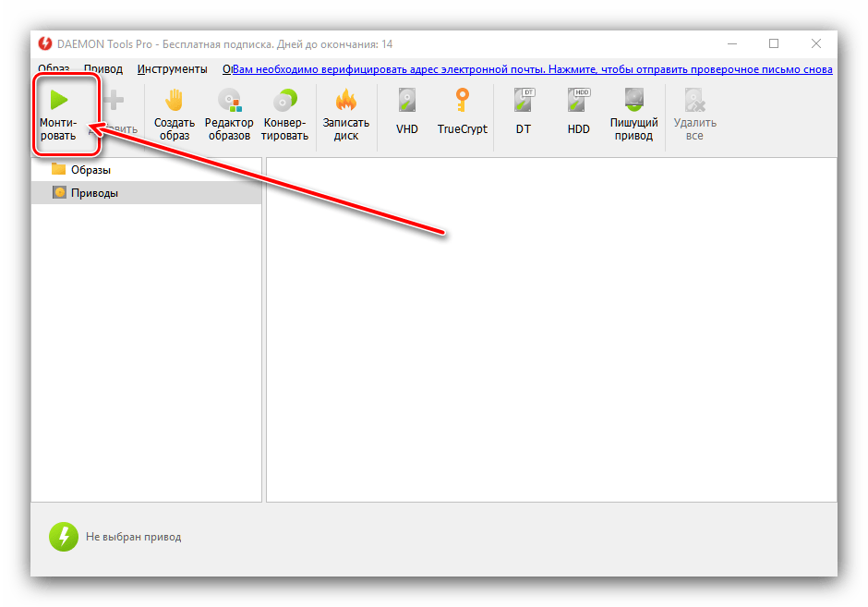Select the Convert green disc icon
Screen dimensions: 868x607
[285, 101]
